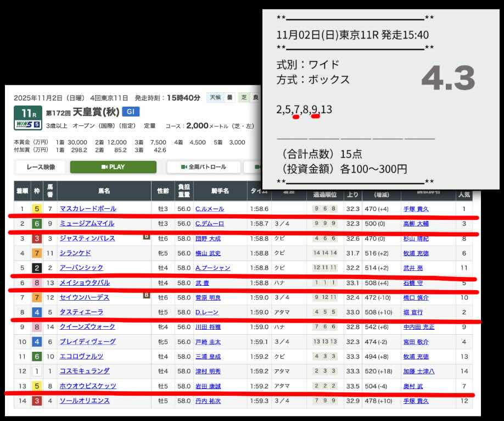Viewport: 504px width, 421px height.
Task: Open jockey link C.ルメール
Action: [208, 209]
